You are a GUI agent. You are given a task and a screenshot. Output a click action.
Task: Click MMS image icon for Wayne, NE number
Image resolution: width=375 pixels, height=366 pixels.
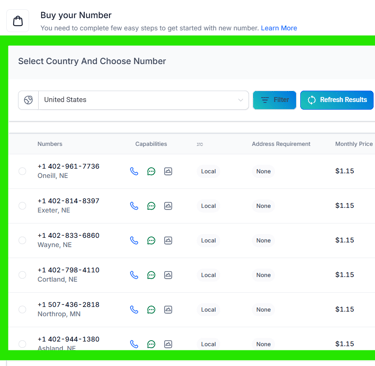tap(168, 240)
